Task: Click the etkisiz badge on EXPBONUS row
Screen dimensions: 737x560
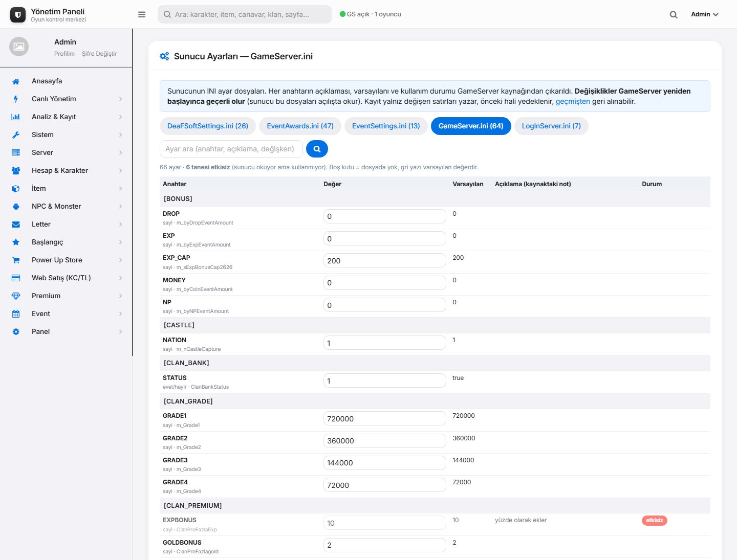Action: (x=655, y=521)
